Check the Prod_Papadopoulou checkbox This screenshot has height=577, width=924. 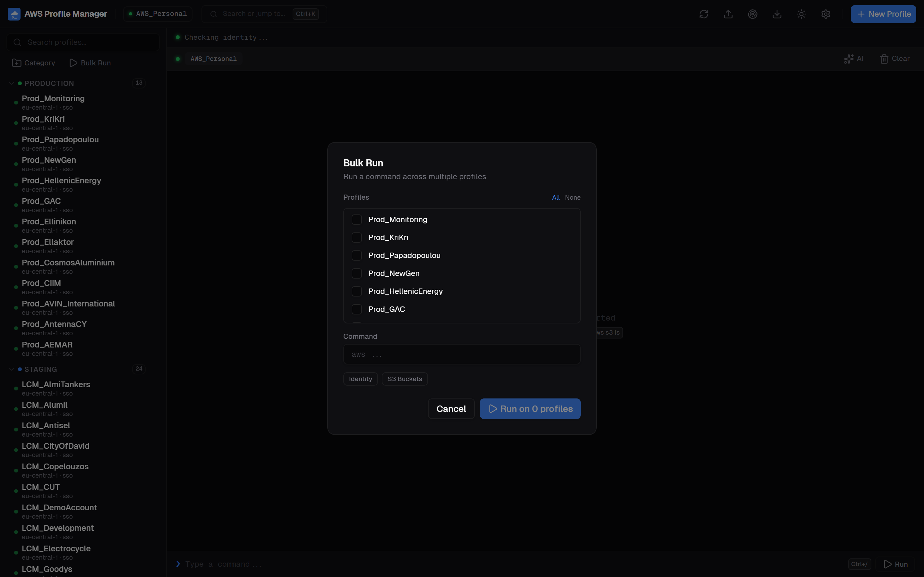[x=357, y=255]
